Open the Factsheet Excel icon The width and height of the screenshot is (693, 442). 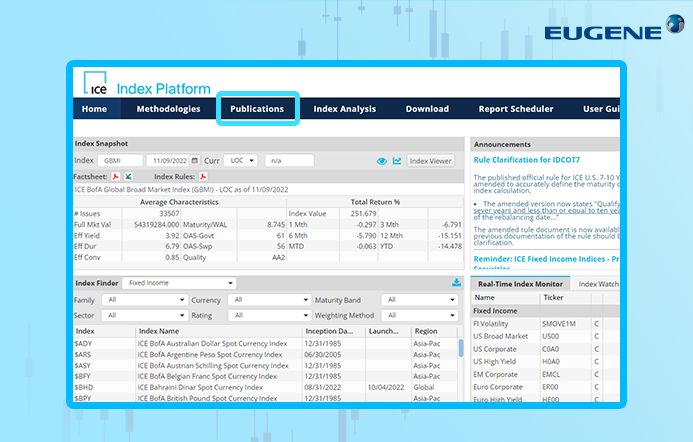pos(128,176)
